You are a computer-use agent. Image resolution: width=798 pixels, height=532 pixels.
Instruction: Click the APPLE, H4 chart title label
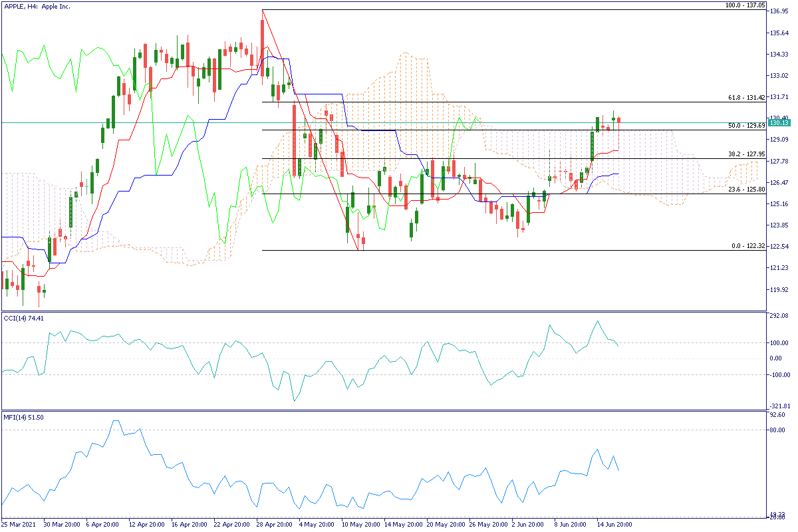(40, 6)
